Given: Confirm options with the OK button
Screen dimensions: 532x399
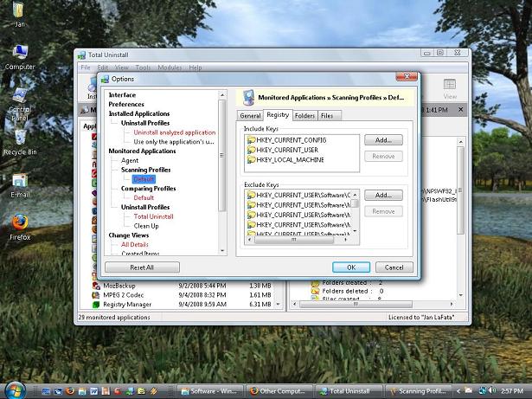Looking at the screenshot, I should pyautogui.click(x=351, y=267).
